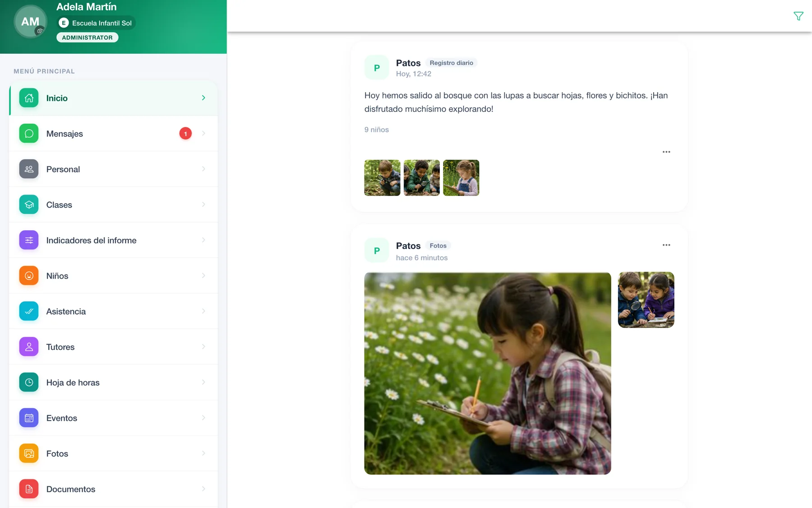Click the Hoja de horas clock icon
The image size is (812, 508).
point(29,382)
